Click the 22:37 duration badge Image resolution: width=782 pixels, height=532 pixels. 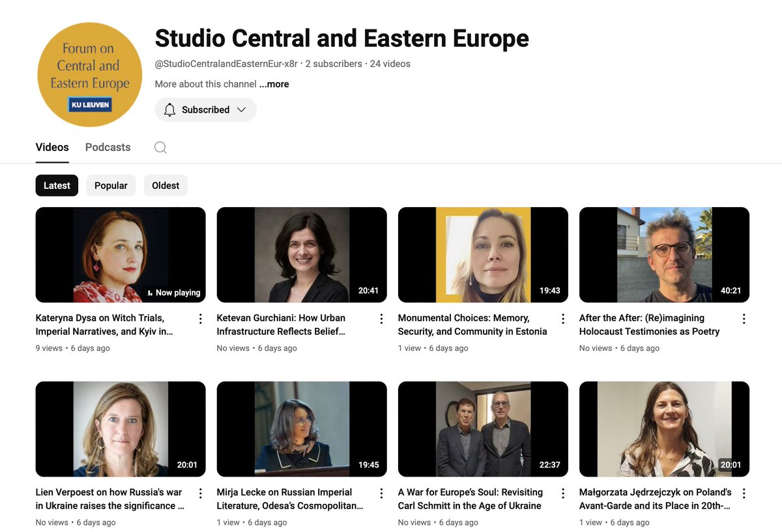point(549,465)
